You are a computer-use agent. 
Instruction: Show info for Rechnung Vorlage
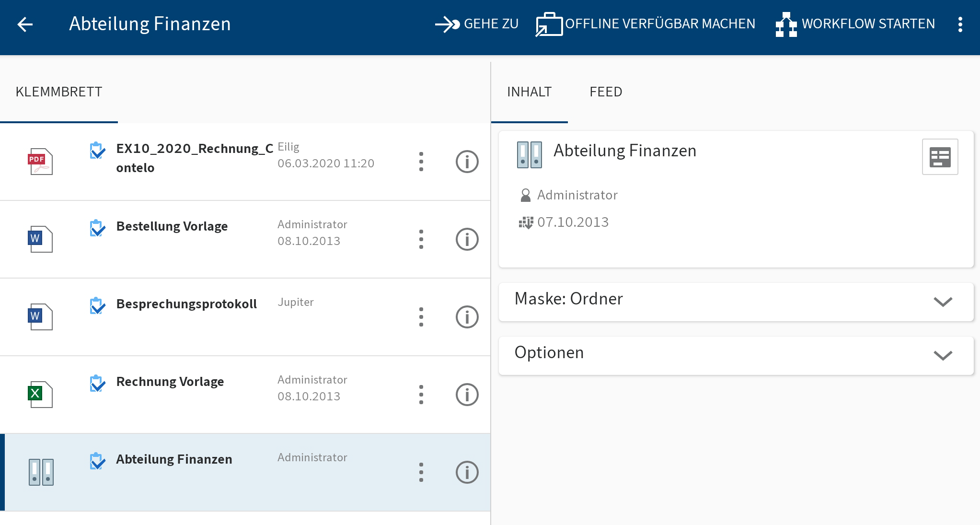[467, 395]
